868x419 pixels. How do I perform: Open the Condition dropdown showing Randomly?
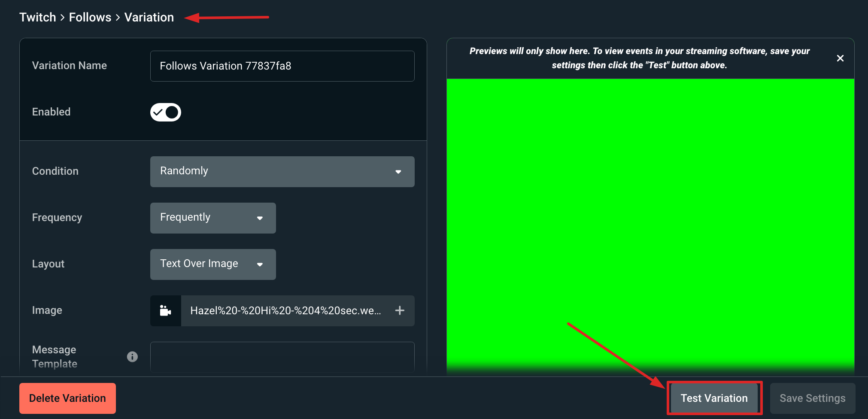coord(282,172)
